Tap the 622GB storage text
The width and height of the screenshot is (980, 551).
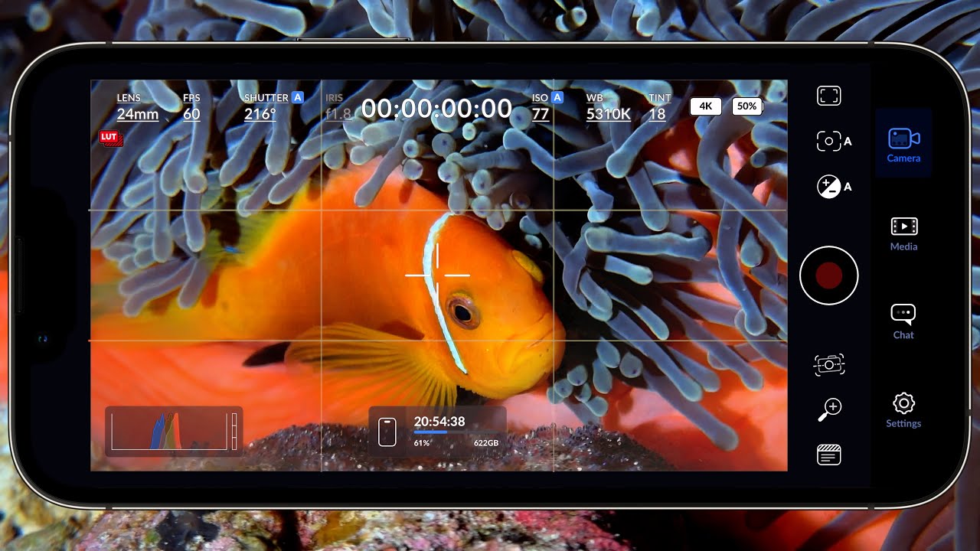click(486, 443)
